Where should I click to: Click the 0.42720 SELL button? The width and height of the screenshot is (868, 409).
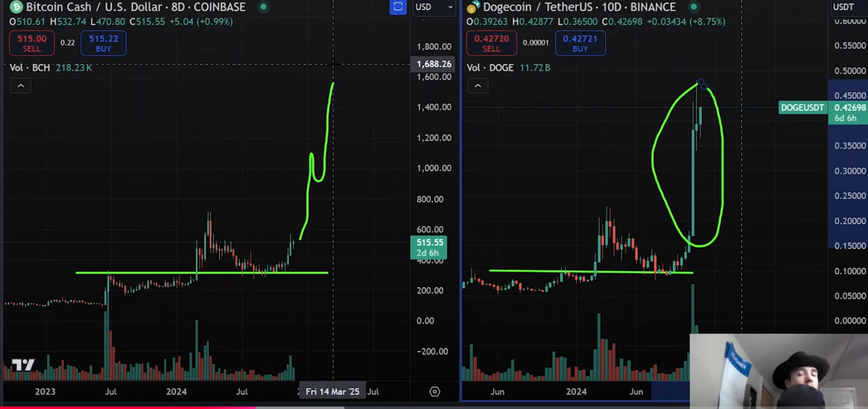[491, 43]
